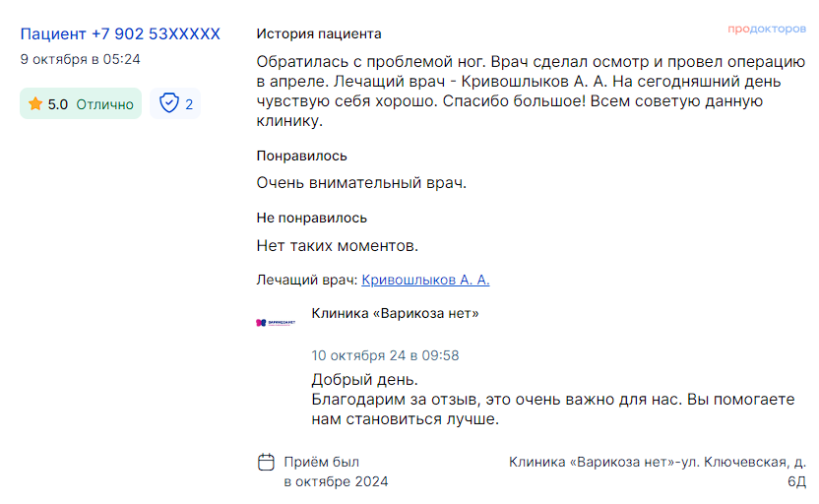Screen dimensions: 819x504
Task: Click the История пациента heading
Action: pos(319,33)
